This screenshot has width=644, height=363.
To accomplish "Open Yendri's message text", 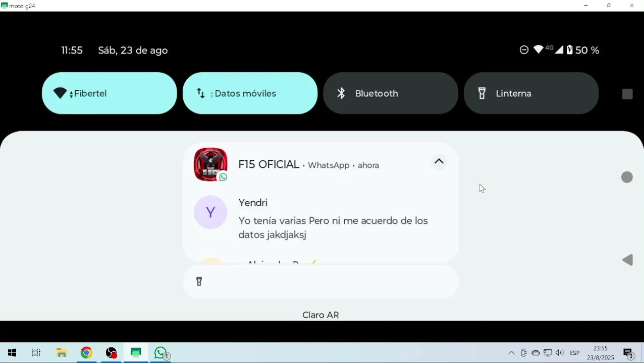I will [333, 228].
